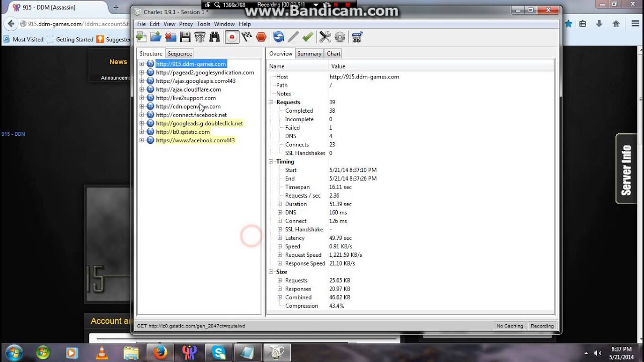Image resolution: width=644 pixels, height=362 pixels.
Task: Open the Help menu in Charles
Action: coord(245,24)
